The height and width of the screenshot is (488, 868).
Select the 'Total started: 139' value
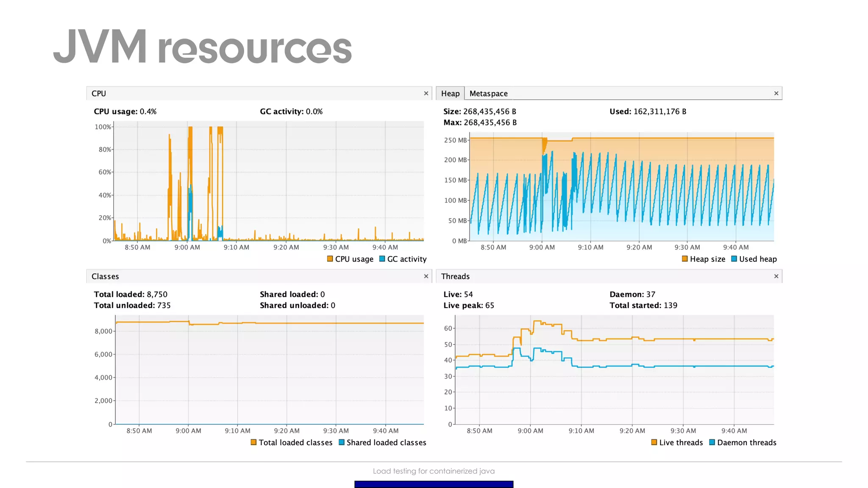(643, 305)
